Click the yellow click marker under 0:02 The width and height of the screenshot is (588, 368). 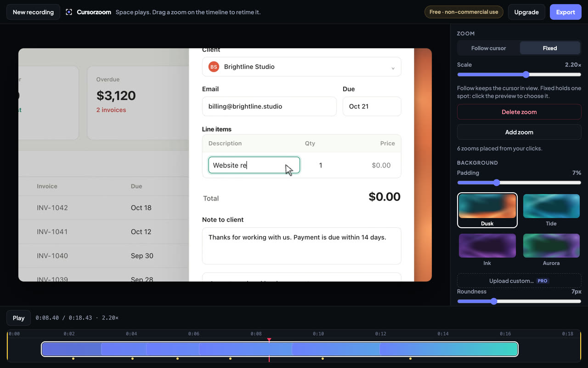pos(73,358)
